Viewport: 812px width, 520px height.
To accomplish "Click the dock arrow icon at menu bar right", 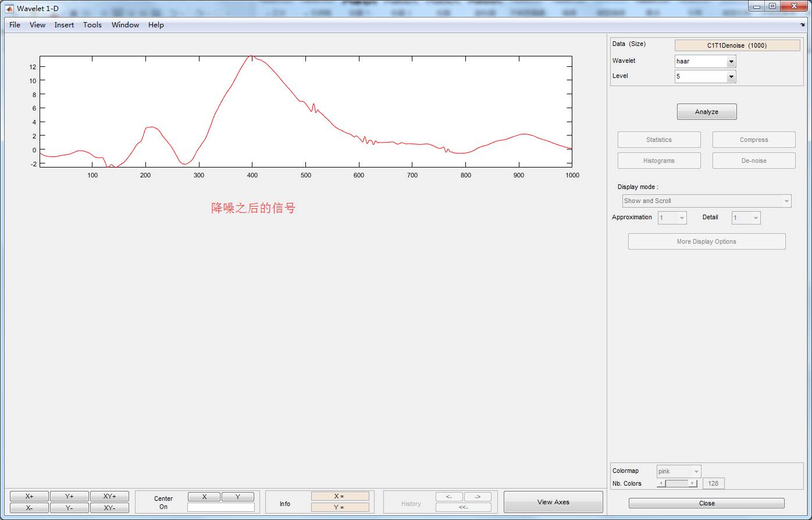I will click(803, 25).
